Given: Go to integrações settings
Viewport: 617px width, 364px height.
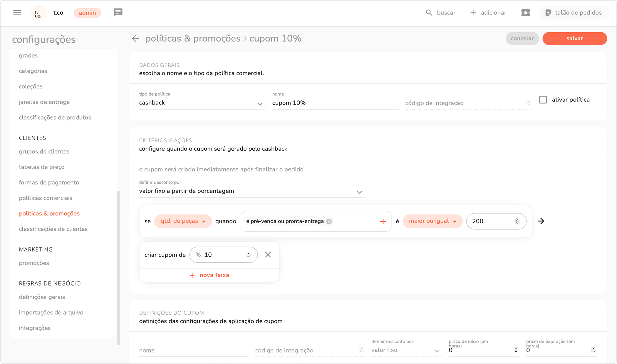Looking at the screenshot, I should click(35, 328).
